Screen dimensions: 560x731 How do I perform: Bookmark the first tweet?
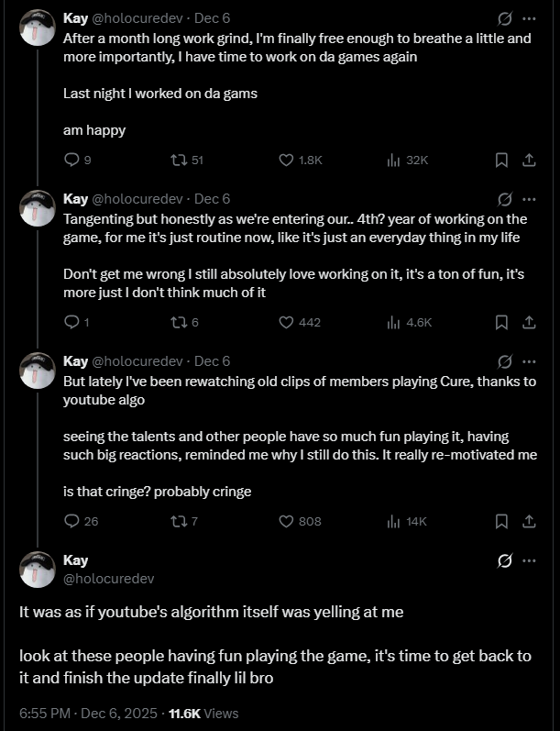(x=501, y=160)
